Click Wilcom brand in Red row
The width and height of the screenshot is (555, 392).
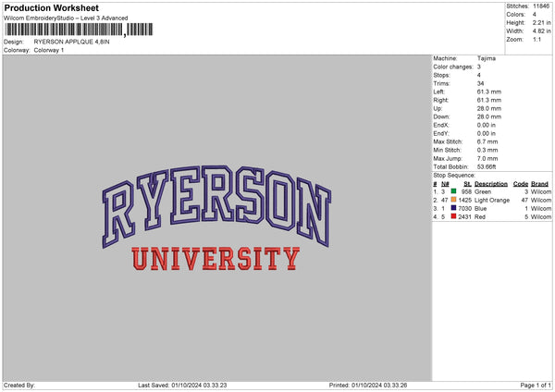click(541, 217)
